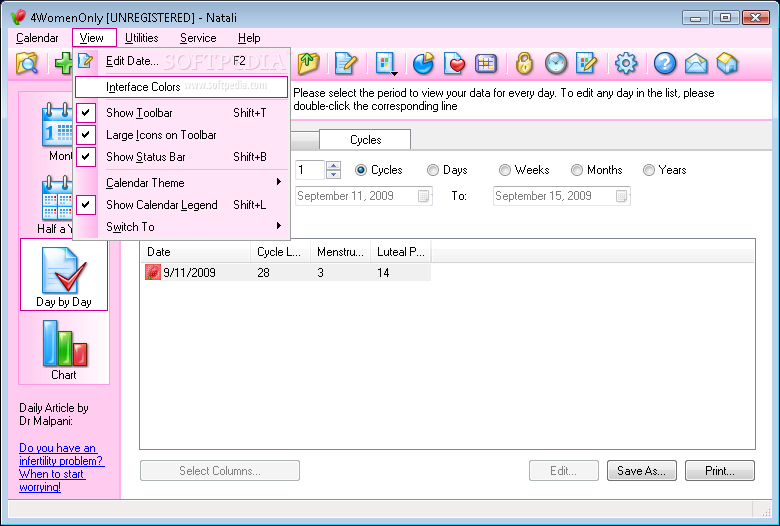This screenshot has width=780, height=526.
Task: Open the Service menu
Action: tap(198, 38)
